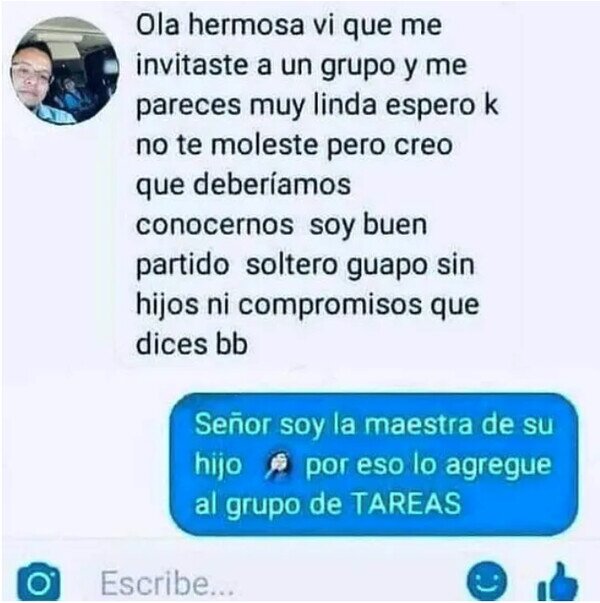Click the line "conocernos soy buen"
600x603 pixels.
click(x=282, y=225)
